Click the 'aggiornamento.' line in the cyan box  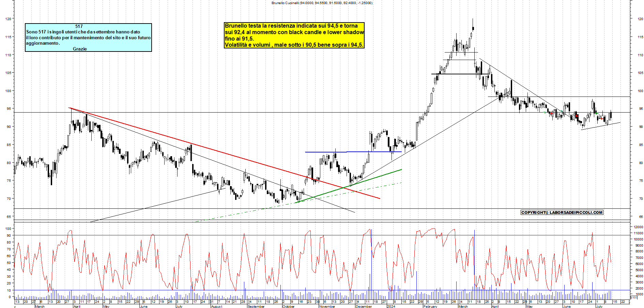point(43,43)
